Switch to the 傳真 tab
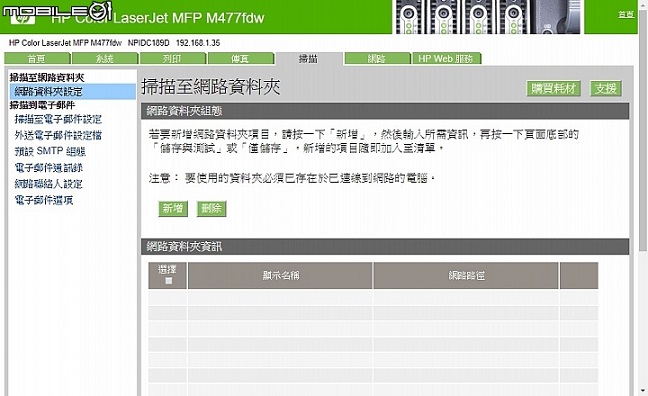 coord(241,59)
